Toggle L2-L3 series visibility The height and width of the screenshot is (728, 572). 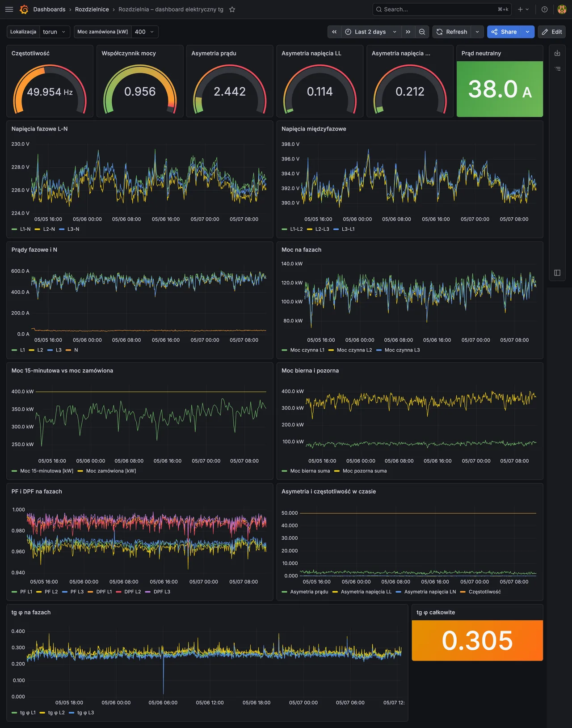coord(322,229)
